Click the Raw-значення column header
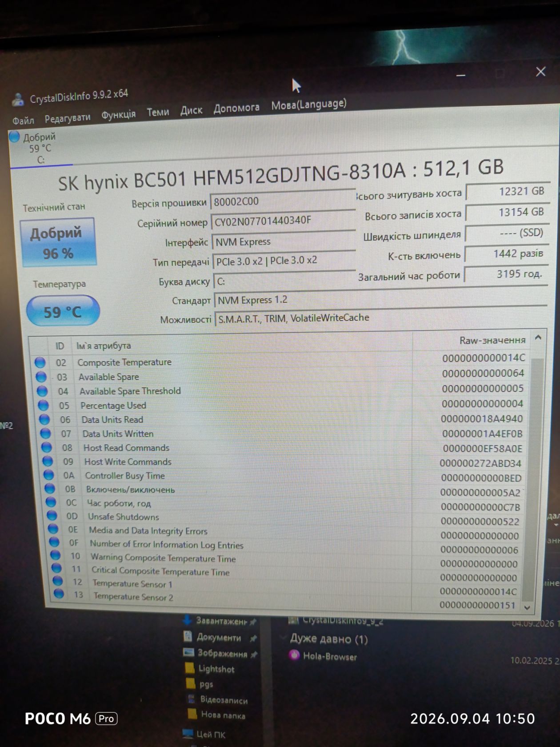The width and height of the screenshot is (560, 747). [x=492, y=341]
